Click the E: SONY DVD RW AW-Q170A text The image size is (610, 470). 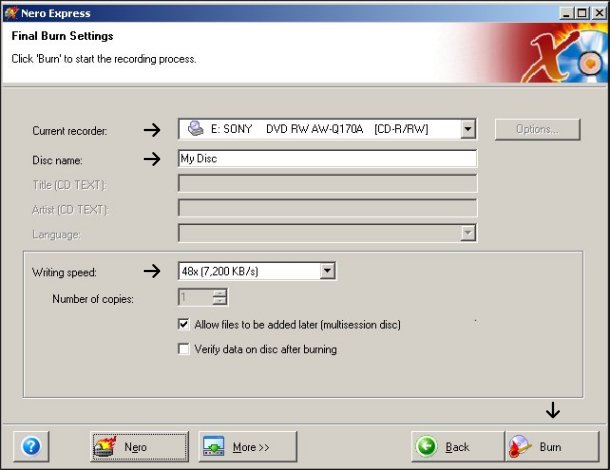[287, 129]
